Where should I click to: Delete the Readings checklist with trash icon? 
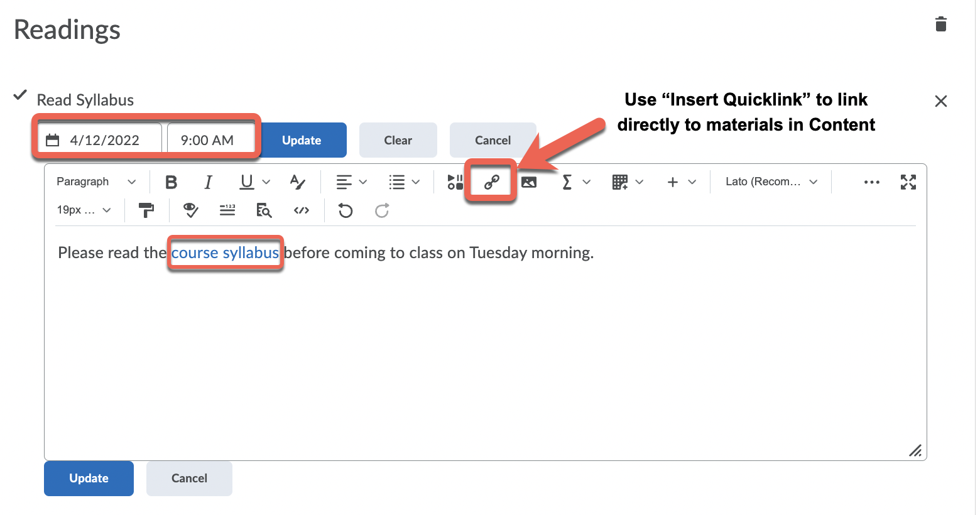[x=940, y=24]
